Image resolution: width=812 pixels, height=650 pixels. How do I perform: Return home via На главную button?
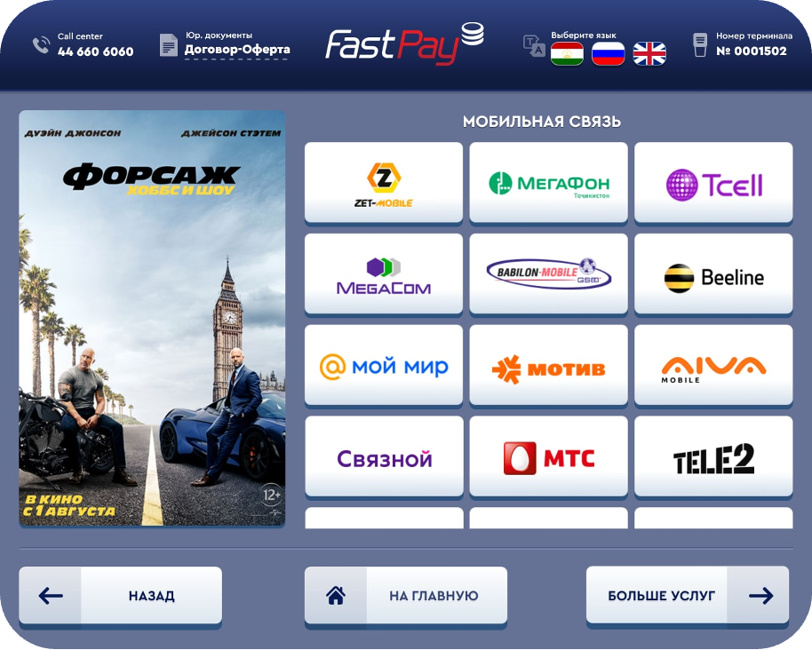(406, 595)
